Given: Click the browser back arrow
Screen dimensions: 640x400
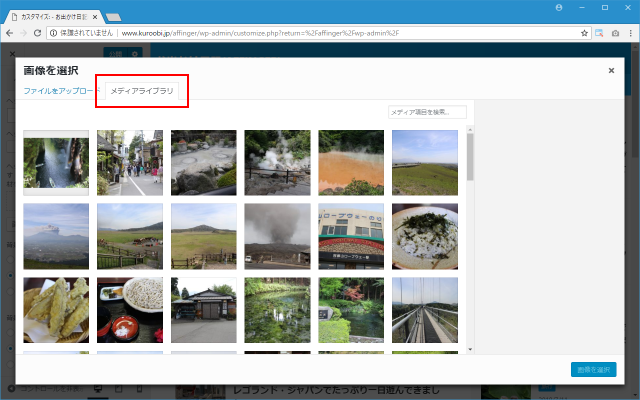Looking at the screenshot, I should point(9,33).
